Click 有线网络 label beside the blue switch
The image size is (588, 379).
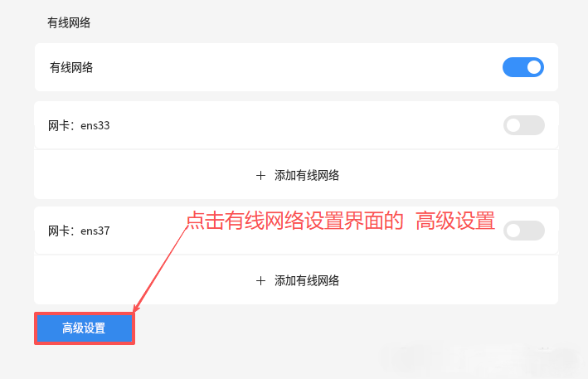pyautogui.click(x=71, y=67)
